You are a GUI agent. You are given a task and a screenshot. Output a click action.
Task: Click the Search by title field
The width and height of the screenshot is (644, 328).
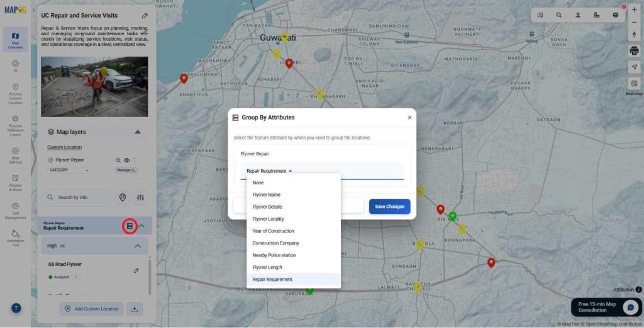tap(77, 197)
